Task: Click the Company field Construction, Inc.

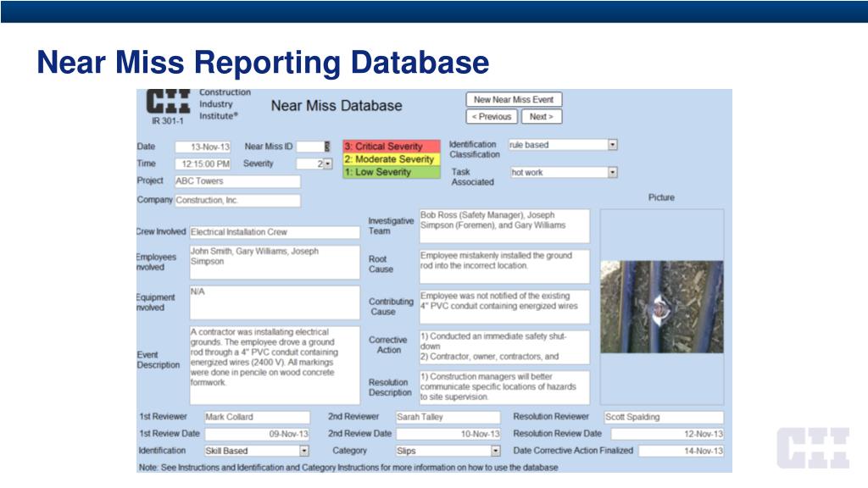Action: 237,200
